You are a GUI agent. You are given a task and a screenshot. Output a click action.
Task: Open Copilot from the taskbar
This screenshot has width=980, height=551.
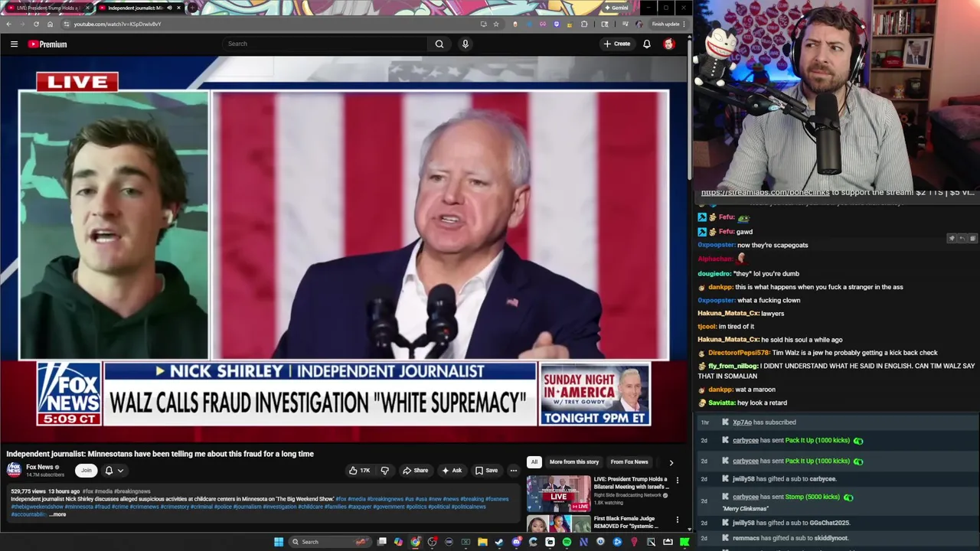pyautogui.click(x=398, y=542)
